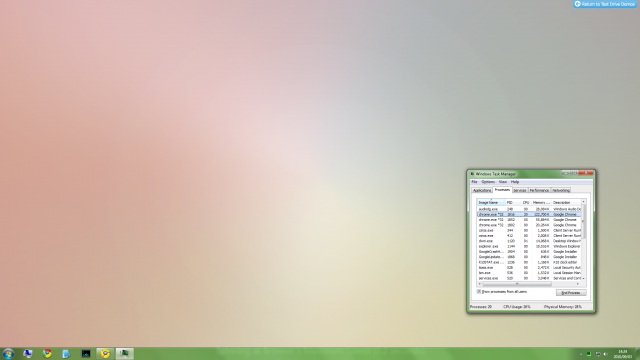Screen dimensions: 640x360
Task: Open the yellow Chrome-style taskbar icon
Action: pyautogui.click(x=105, y=353)
